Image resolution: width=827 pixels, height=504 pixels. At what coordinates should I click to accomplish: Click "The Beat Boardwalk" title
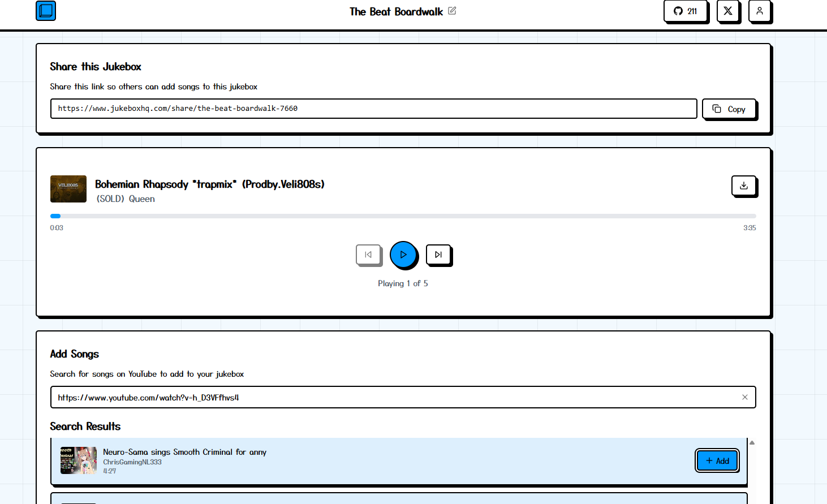(x=396, y=11)
